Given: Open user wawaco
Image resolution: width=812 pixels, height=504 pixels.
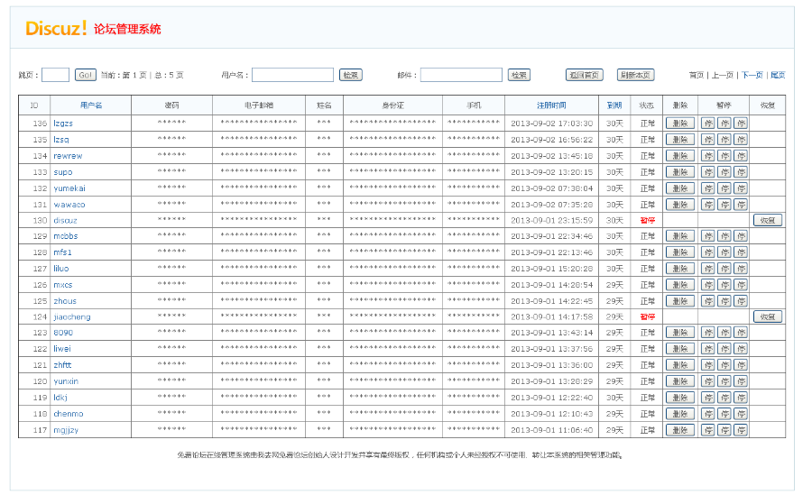Looking at the screenshot, I should tap(69, 205).
